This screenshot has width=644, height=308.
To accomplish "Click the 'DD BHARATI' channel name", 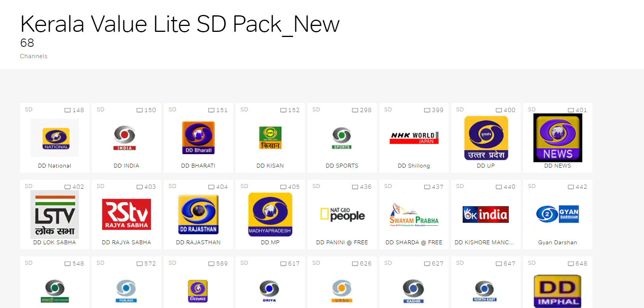I will [198, 166].
